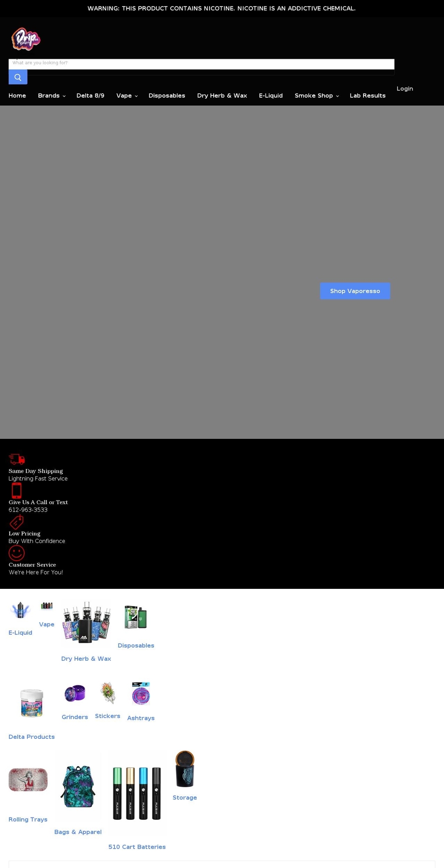444x868 pixels.
Task: Click the 'Give Us A Call or Text' heading
Action: point(38,502)
